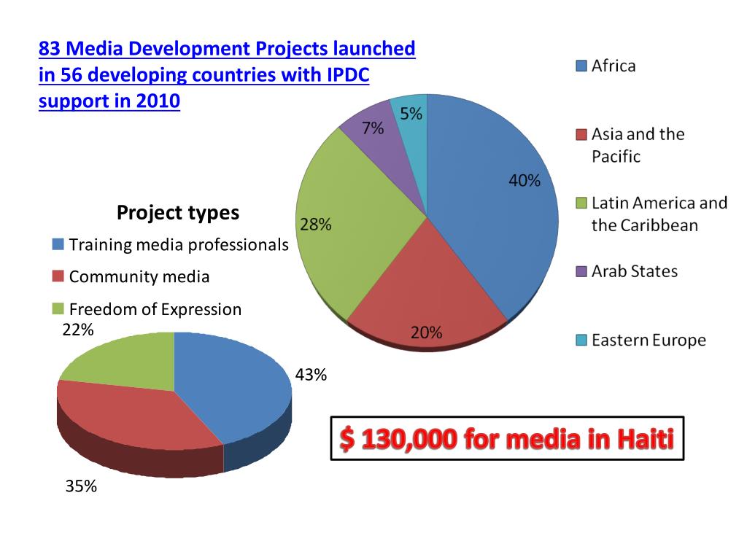This screenshot has height=560, width=747.
Task: Click the Community media red swatch
Action: [58, 276]
